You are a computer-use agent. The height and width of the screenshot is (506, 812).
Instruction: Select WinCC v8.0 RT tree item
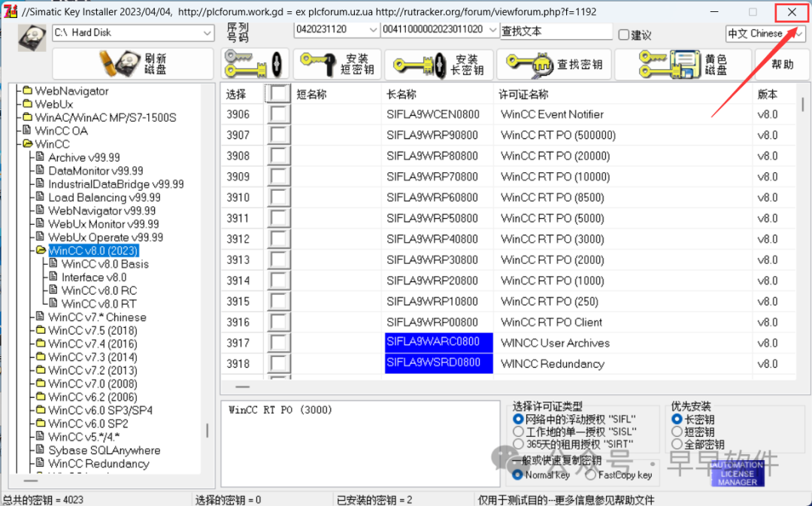[x=98, y=304]
